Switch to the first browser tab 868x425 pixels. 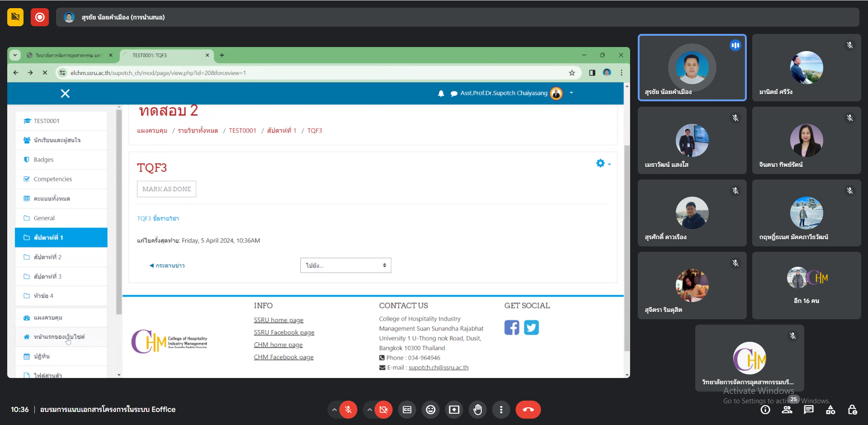(68, 55)
